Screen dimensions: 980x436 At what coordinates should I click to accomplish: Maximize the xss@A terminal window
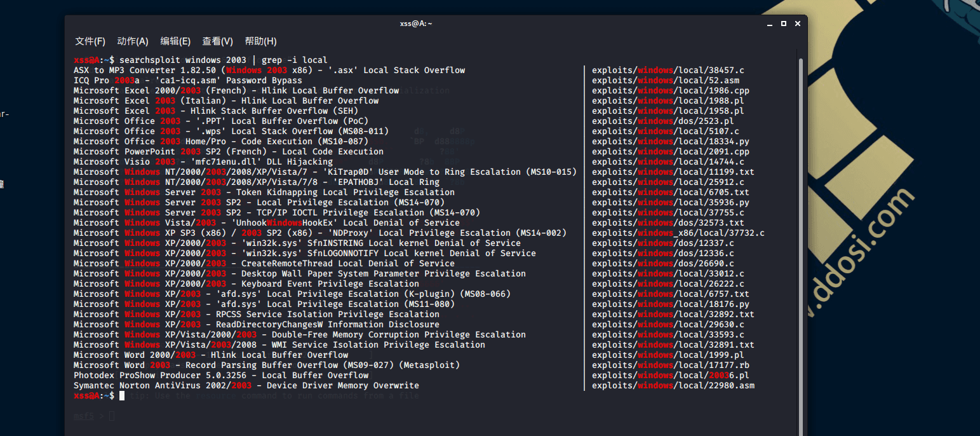click(x=784, y=24)
